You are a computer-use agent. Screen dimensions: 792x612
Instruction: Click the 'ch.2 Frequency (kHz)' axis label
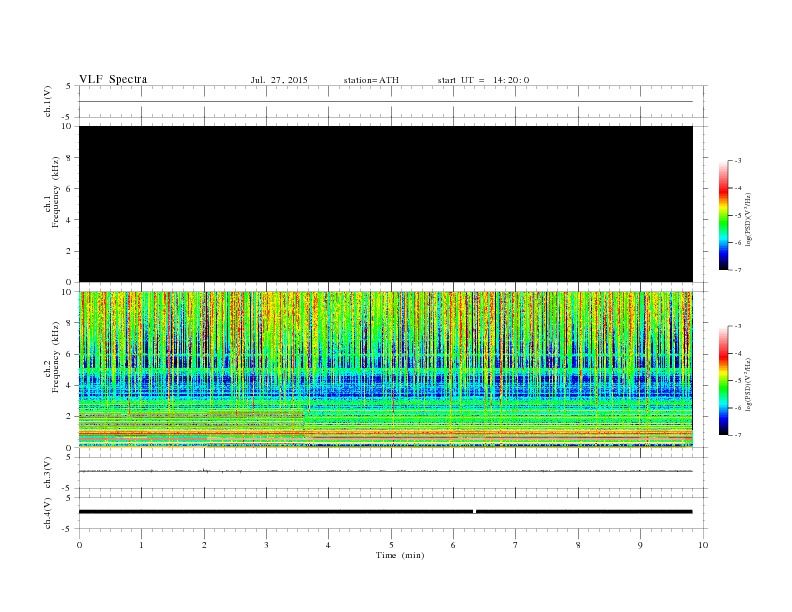(x=52, y=356)
